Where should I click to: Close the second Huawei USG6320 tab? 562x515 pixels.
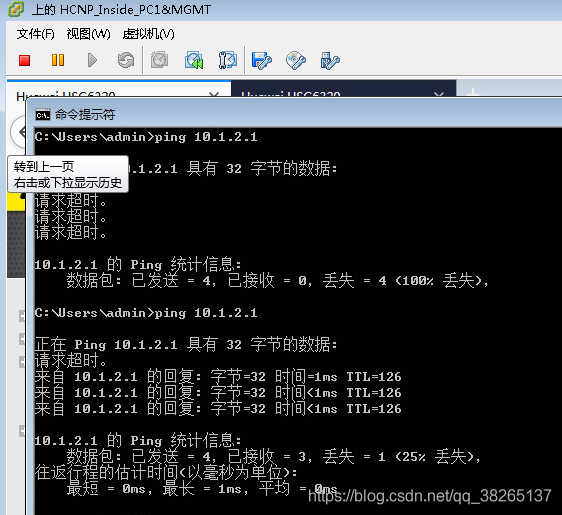439,95
